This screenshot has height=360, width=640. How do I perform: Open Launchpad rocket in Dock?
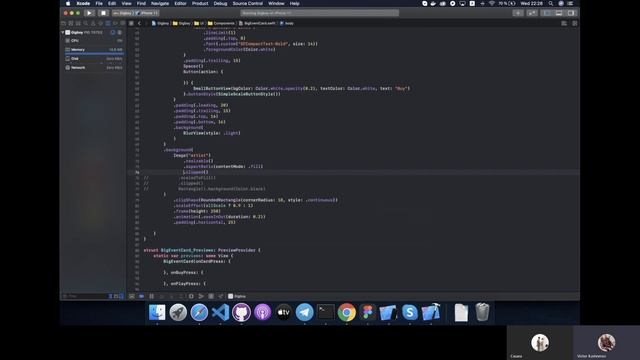178,312
